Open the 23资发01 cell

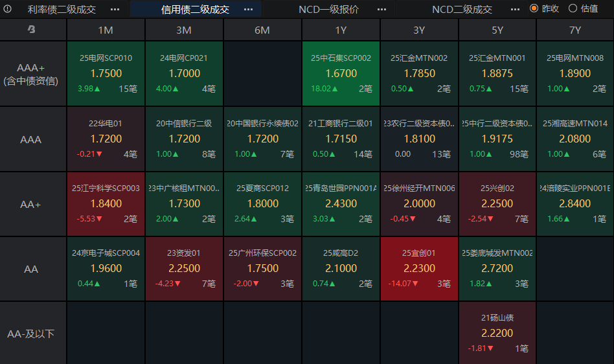(x=184, y=269)
